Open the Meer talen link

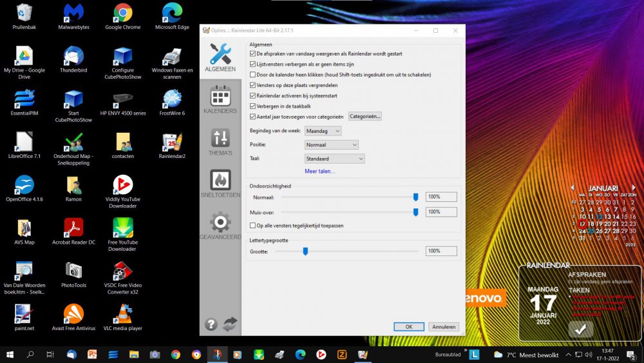319,172
